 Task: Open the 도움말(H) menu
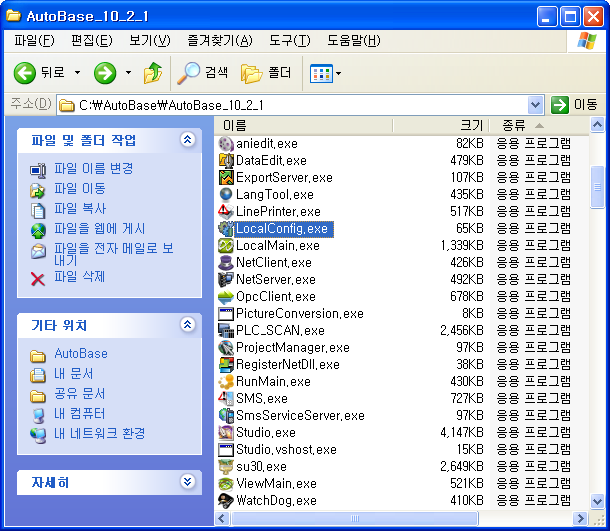354,40
